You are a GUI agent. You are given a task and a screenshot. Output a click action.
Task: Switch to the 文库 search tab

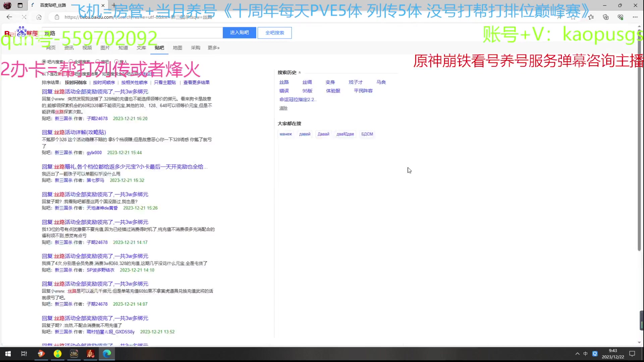point(141,48)
